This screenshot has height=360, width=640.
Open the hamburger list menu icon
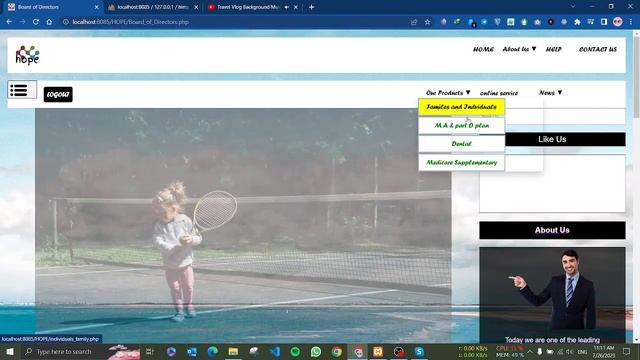[x=22, y=89]
